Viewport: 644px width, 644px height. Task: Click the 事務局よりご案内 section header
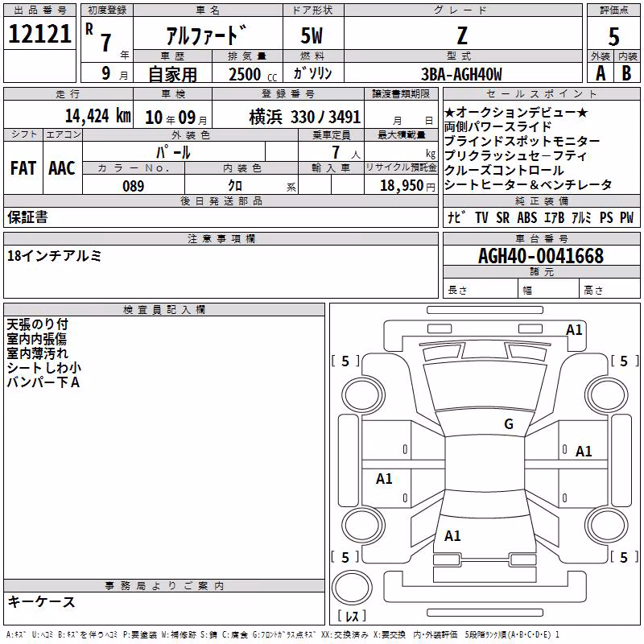click(x=164, y=586)
